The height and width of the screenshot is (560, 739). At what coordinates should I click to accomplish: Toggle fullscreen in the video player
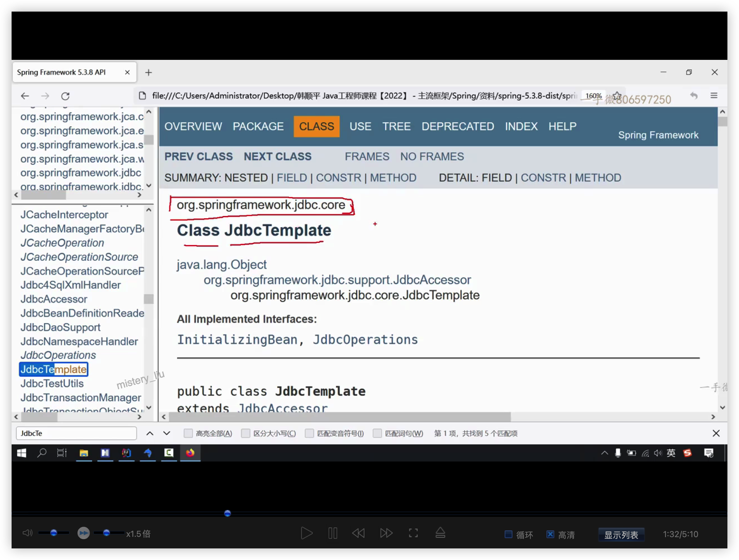pyautogui.click(x=413, y=533)
